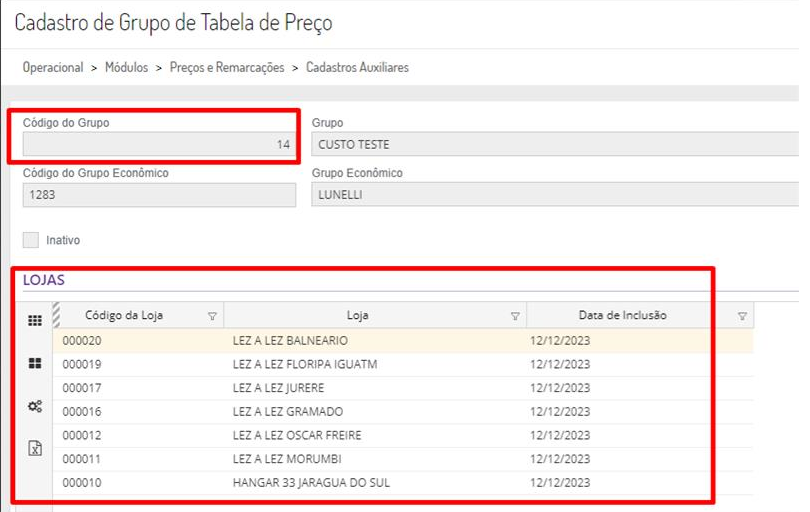Image resolution: width=810 pixels, height=512 pixels.
Task: Click filter icon on Código da Loja column
Action: 212,316
